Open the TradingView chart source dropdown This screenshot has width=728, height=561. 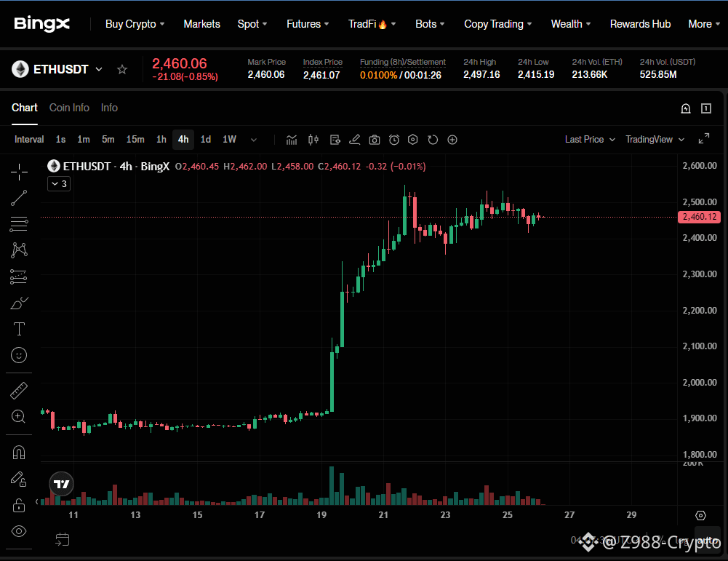pos(655,139)
